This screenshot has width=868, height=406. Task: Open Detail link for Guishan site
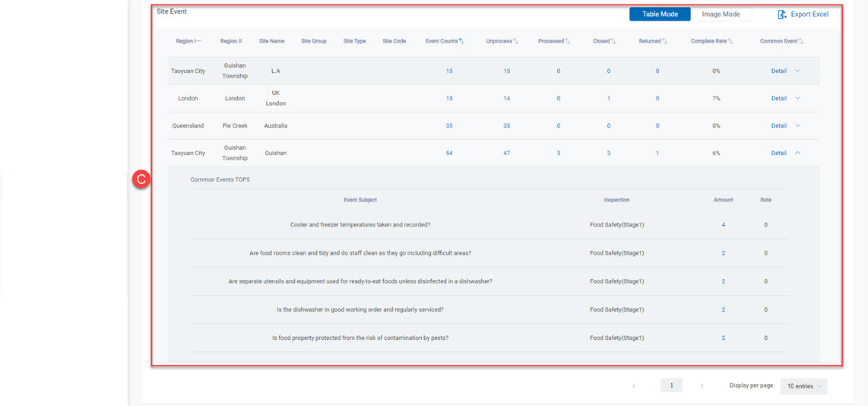point(778,154)
